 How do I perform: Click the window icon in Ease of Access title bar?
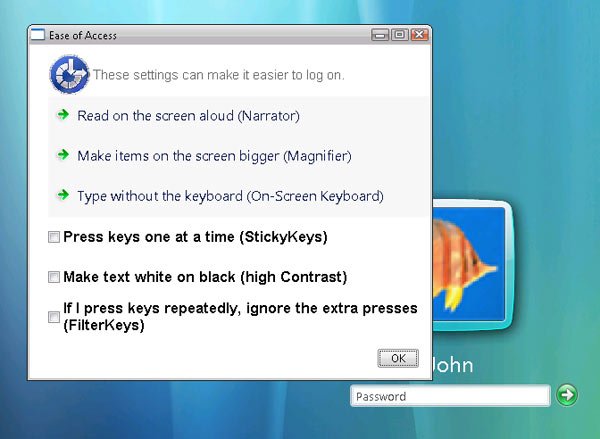(38, 34)
